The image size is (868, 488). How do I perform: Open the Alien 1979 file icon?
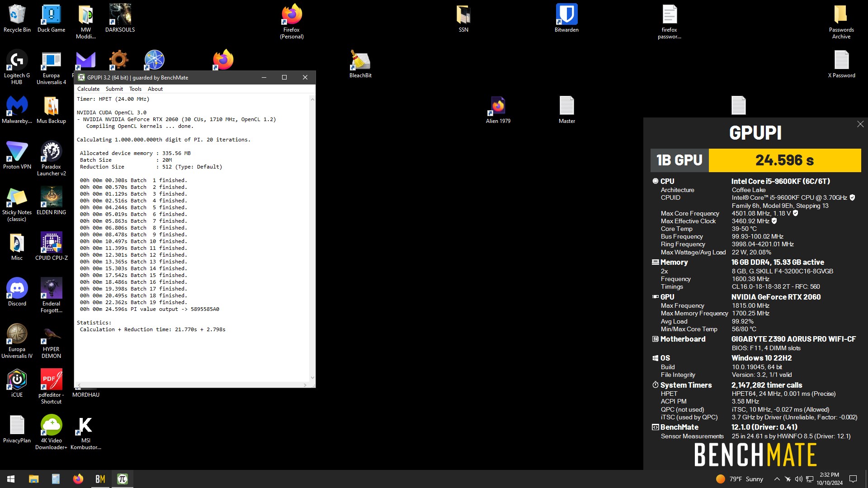[498, 110]
